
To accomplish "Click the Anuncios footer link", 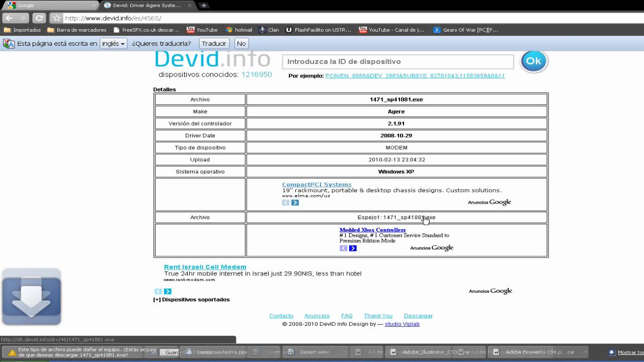I will coord(317,316).
